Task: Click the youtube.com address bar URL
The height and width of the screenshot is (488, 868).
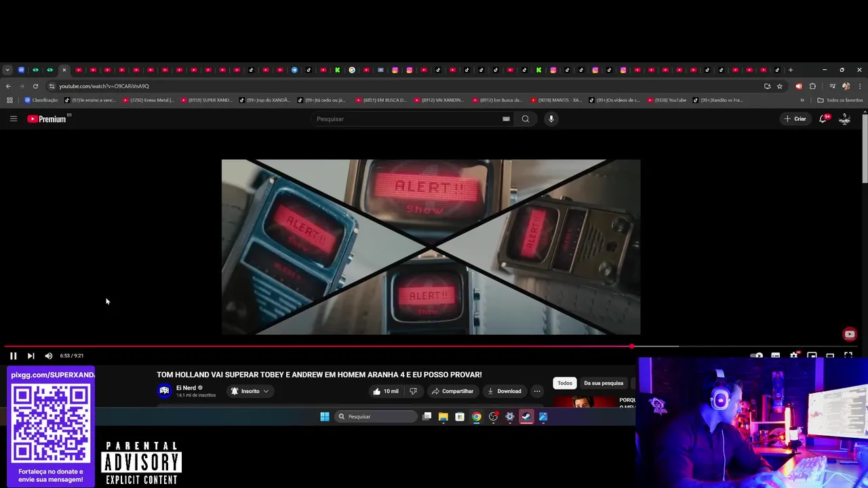Action: click(x=104, y=86)
